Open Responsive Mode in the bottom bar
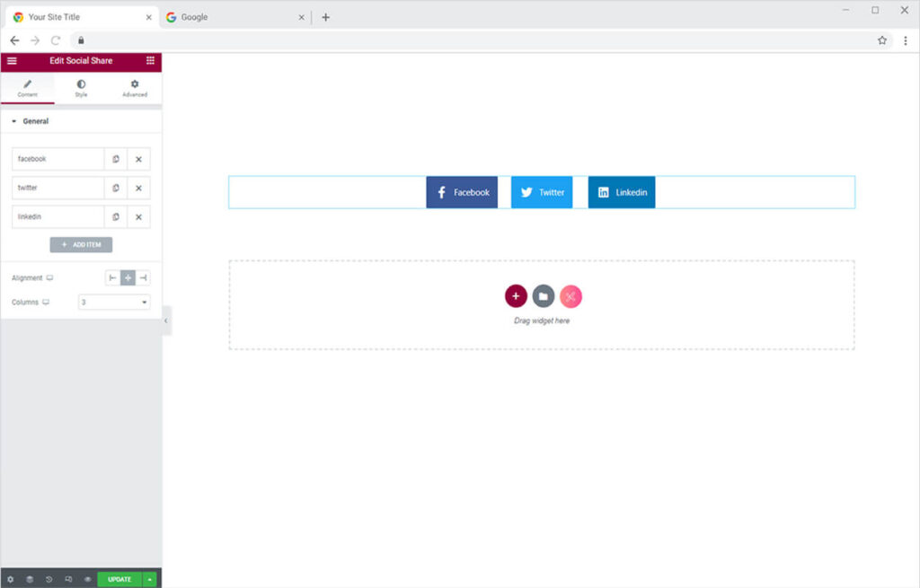 click(x=68, y=579)
